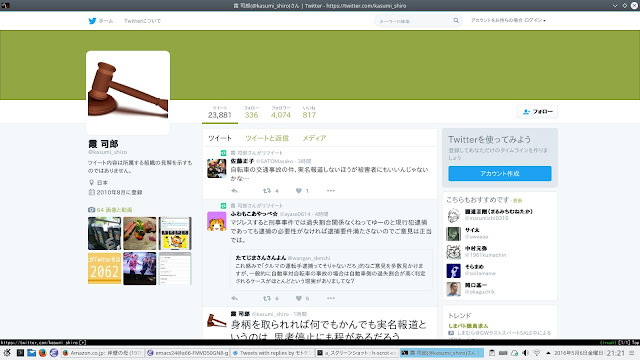Retweet 佐藤正子's tweet
This screenshot has width=640, height=360.
pyautogui.click(x=267, y=191)
